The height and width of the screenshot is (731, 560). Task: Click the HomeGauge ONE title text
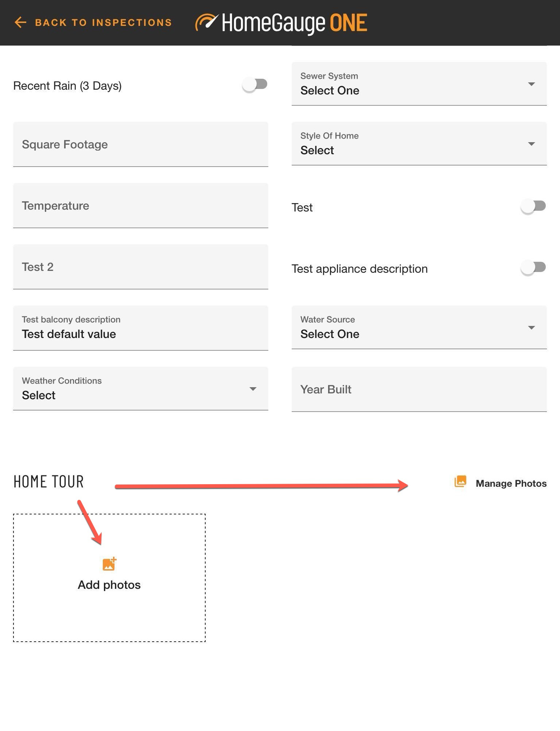tap(294, 23)
